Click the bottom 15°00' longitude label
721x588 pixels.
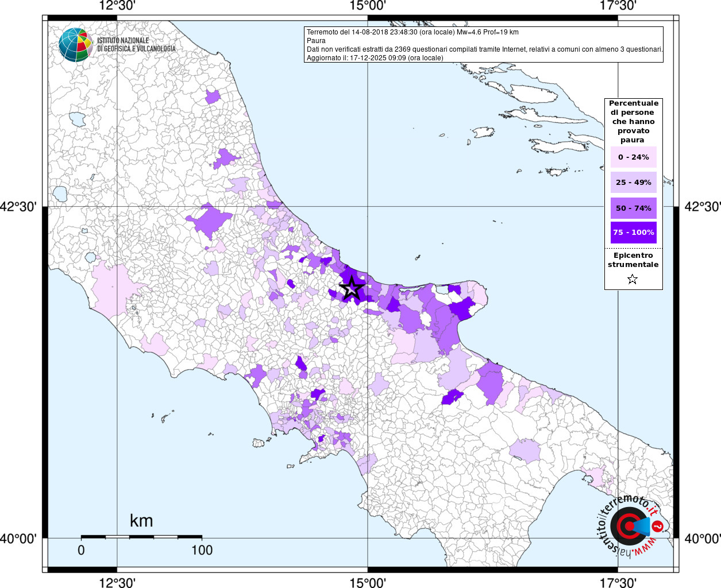pos(368,582)
